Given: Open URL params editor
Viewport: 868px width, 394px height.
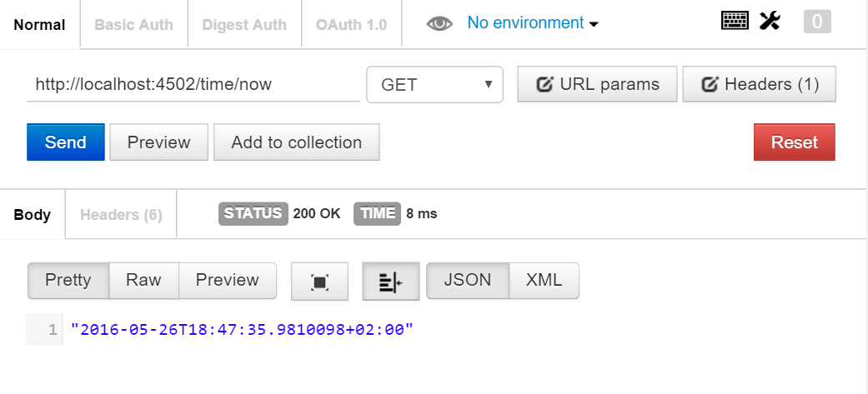Looking at the screenshot, I should (x=597, y=84).
